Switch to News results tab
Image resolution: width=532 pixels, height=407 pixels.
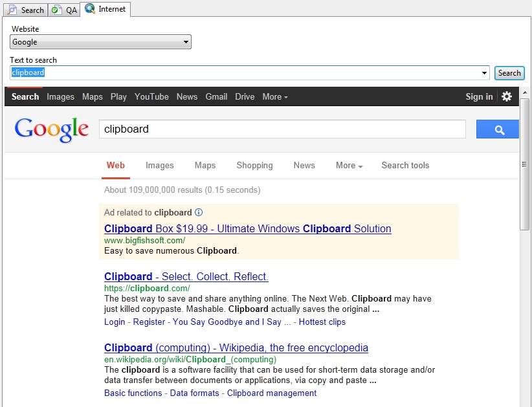[304, 165]
